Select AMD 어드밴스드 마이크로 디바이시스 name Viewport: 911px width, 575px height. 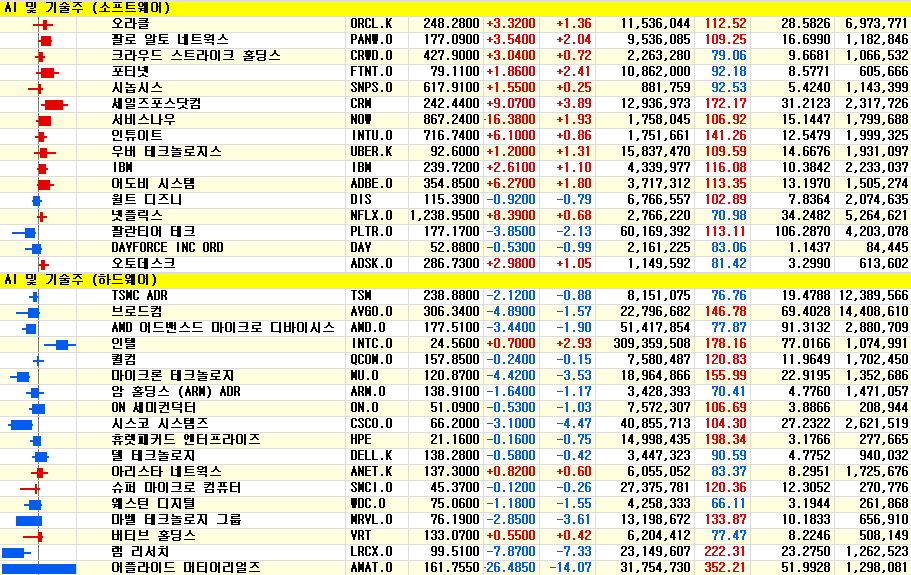click(x=223, y=328)
